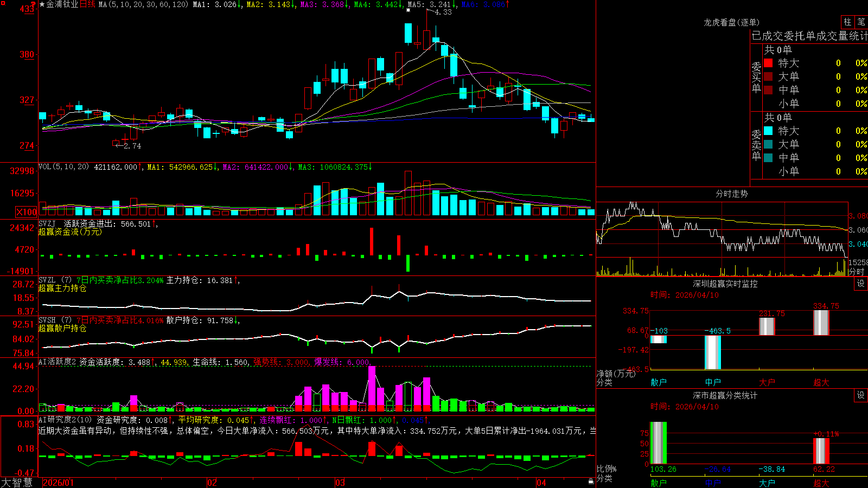The height and width of the screenshot is (488, 868).
Task: Click the 2.74 low price annotation
Action: click(x=132, y=146)
